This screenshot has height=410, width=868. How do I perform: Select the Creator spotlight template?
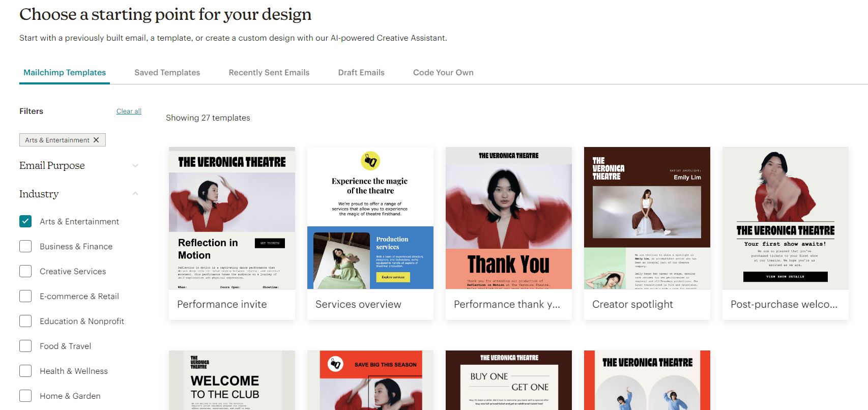coord(647,218)
